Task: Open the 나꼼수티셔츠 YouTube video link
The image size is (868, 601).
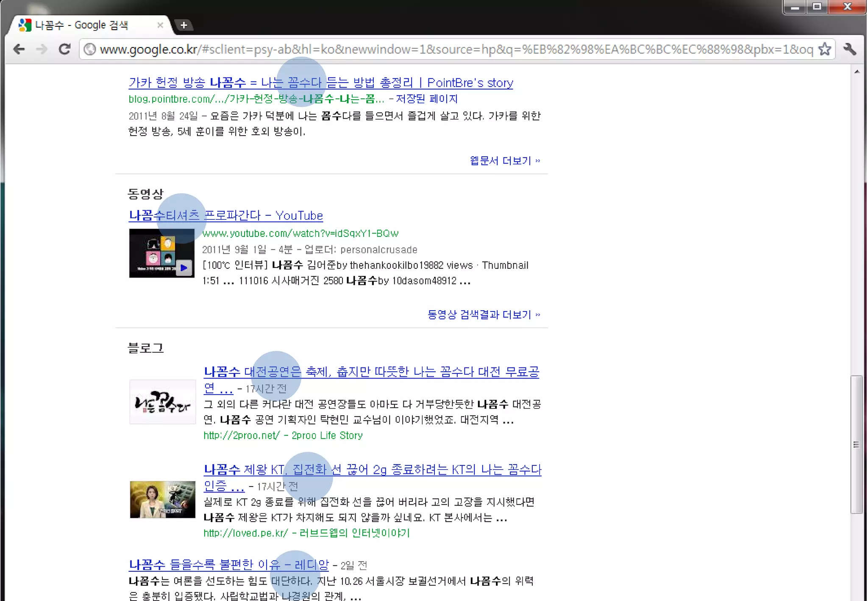Action: [226, 215]
